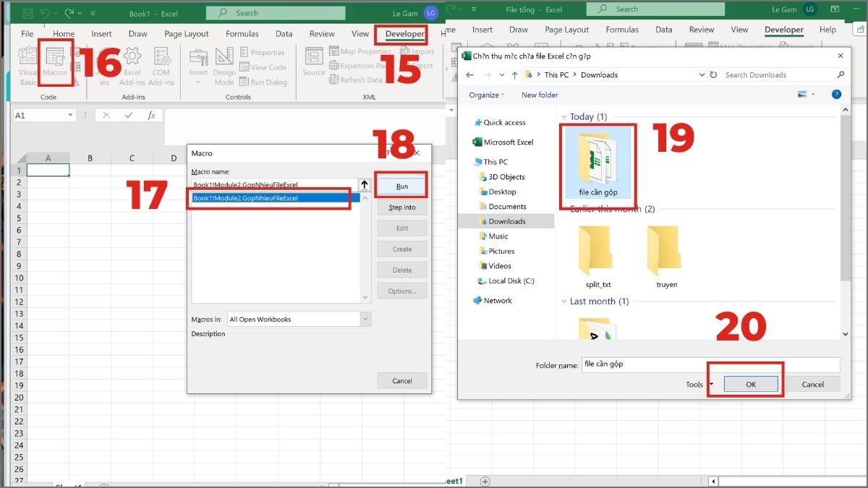Click the formula bar cancel X icon
868x488 pixels.
click(x=106, y=115)
